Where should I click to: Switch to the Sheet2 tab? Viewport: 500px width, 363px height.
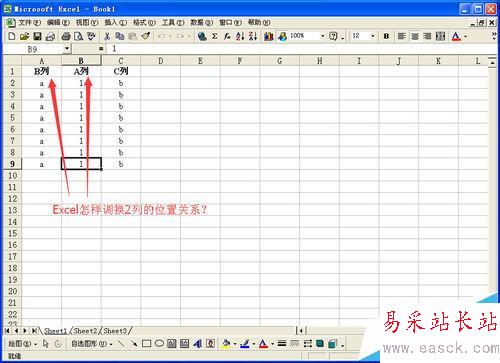click(x=85, y=331)
